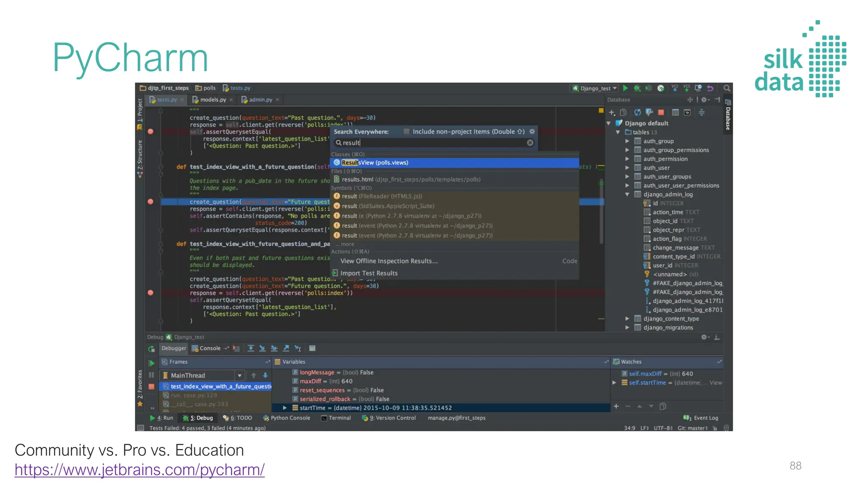Open the Terminal tool window
Image resolution: width=868 pixels, height=488 pixels.
tap(336, 418)
